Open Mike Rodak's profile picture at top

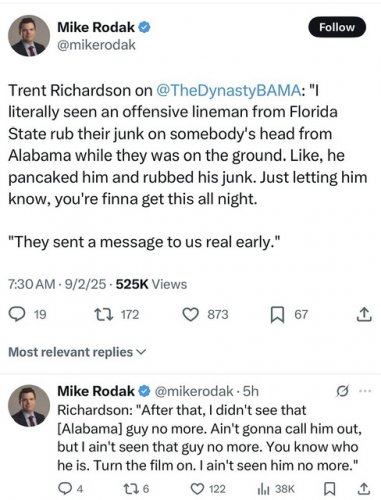click(29, 36)
